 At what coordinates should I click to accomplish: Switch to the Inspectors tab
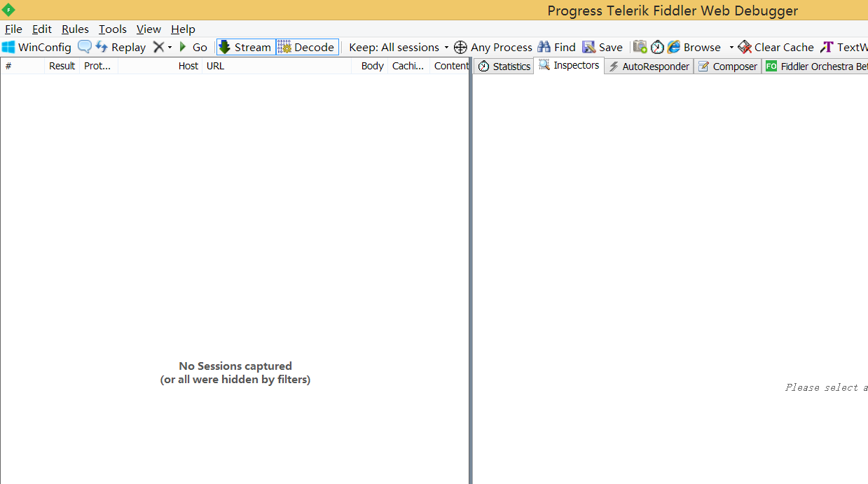[x=569, y=65]
